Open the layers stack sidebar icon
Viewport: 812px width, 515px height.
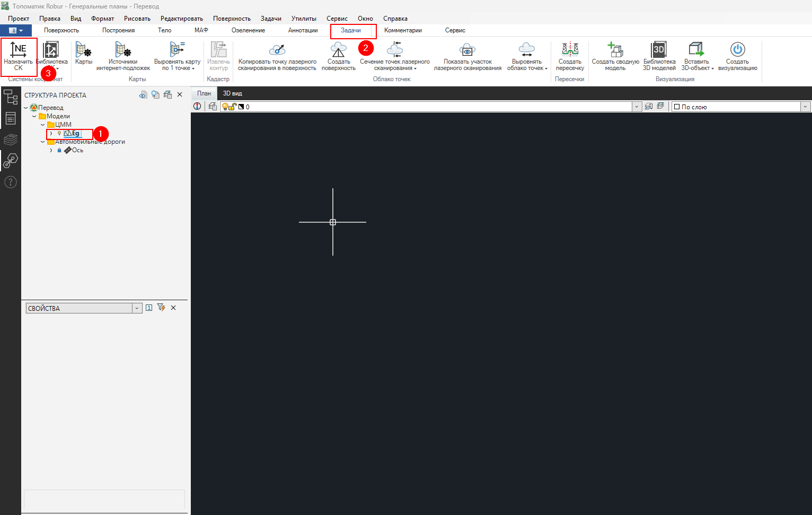[x=11, y=139]
